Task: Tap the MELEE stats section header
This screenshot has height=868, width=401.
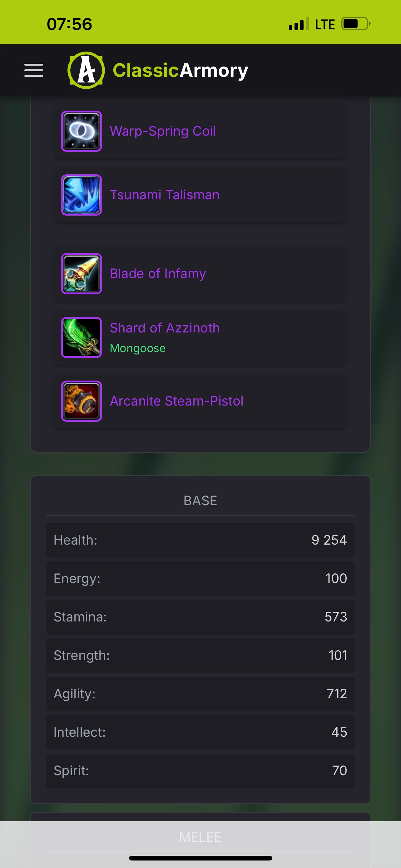Action: pyautogui.click(x=200, y=837)
